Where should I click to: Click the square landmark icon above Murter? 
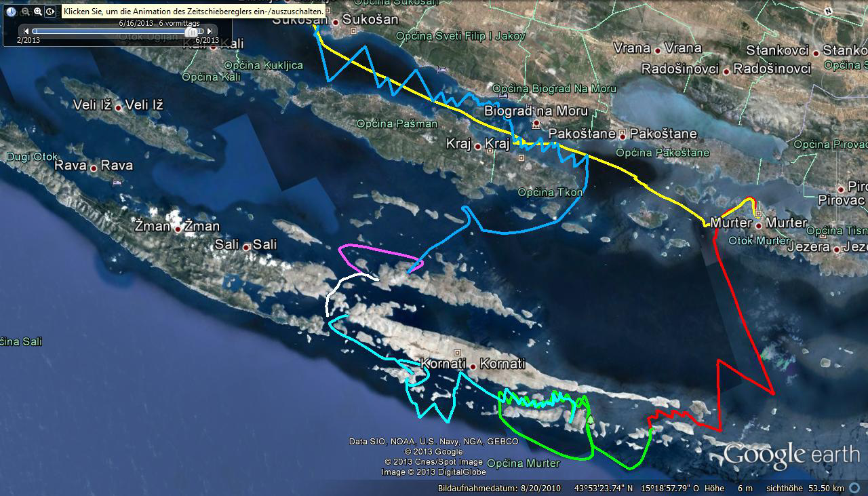(758, 212)
